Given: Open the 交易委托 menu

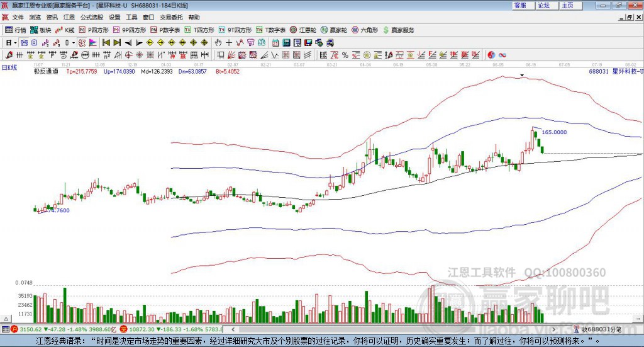Looking at the screenshot, I should pyautogui.click(x=171, y=17).
